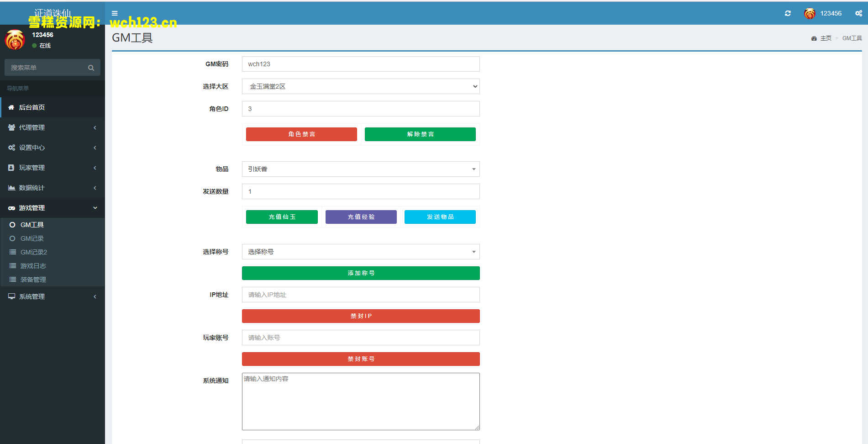Click the GM工具 breadcrumb text
This screenshot has width=868, height=444.
tap(852, 38)
